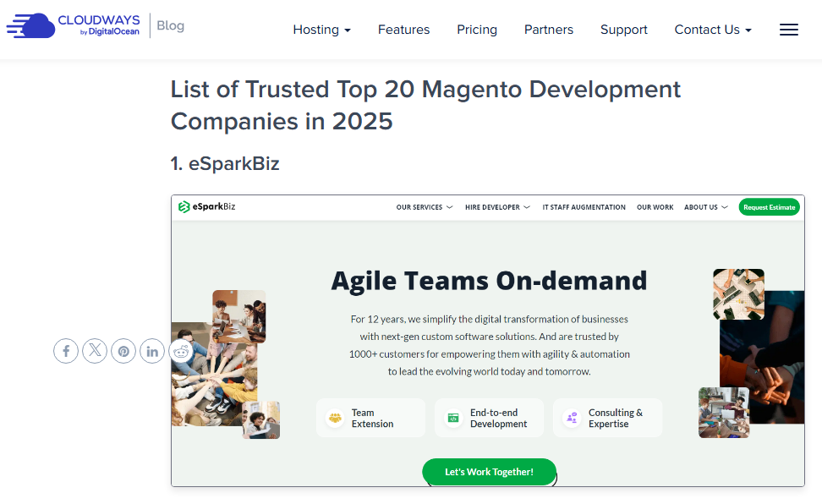
Task: Open the Support menu item
Action: (x=624, y=30)
